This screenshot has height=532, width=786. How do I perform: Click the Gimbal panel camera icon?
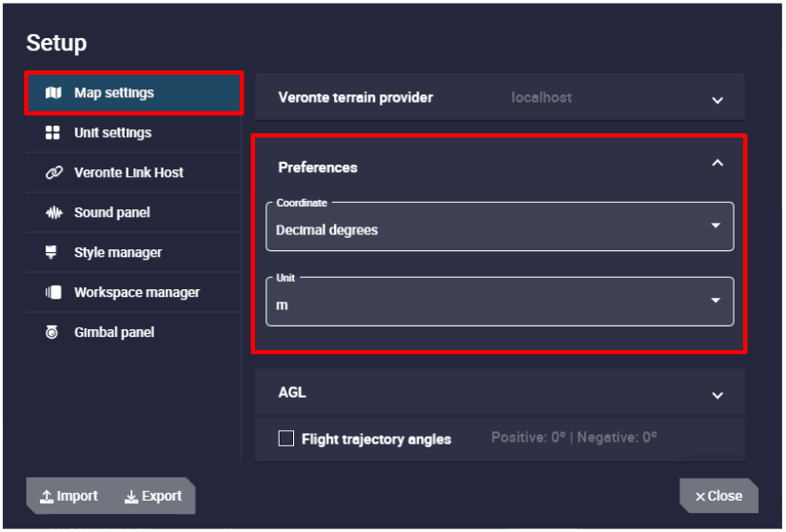[x=53, y=333]
